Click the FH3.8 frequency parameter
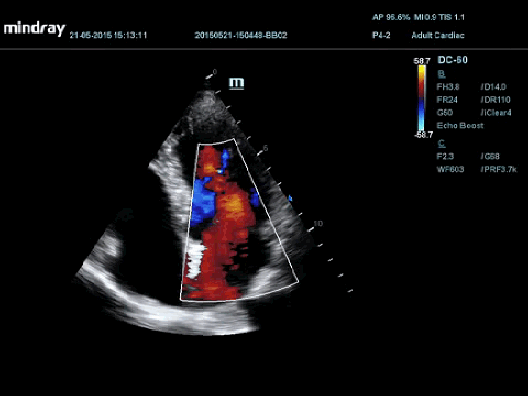Screen dimensions: 528x396 pyautogui.click(x=448, y=87)
